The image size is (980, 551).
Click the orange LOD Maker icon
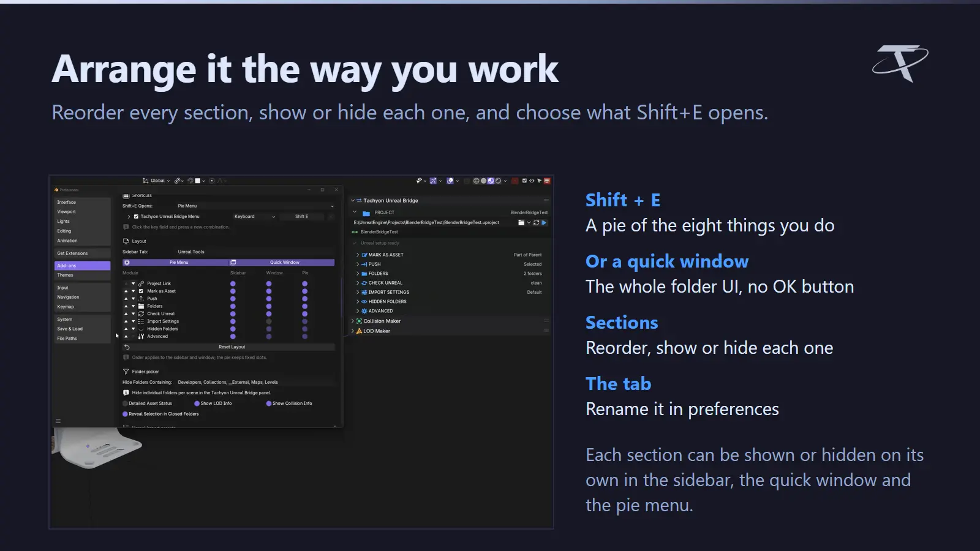[x=360, y=331]
